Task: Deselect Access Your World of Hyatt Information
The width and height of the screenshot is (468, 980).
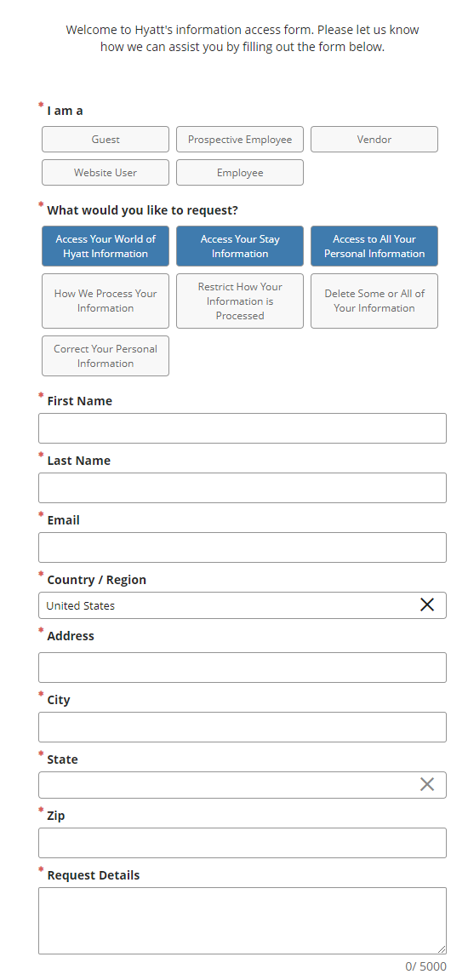Action: (x=106, y=246)
